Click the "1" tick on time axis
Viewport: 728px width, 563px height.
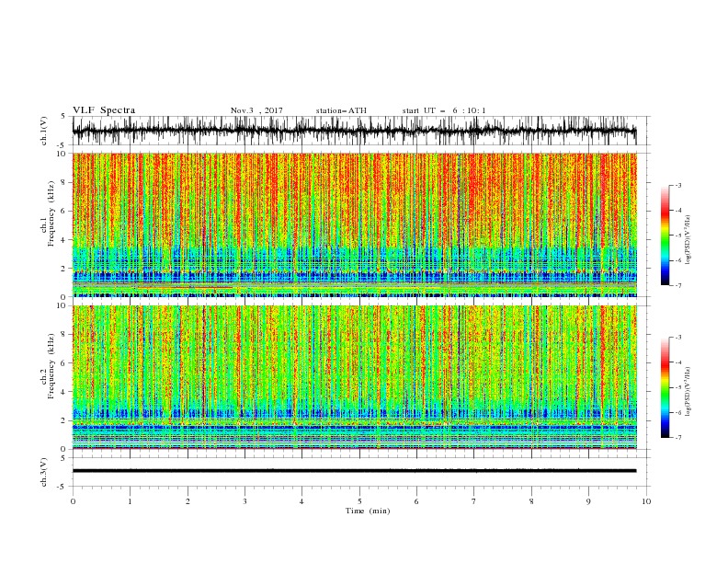point(130,501)
